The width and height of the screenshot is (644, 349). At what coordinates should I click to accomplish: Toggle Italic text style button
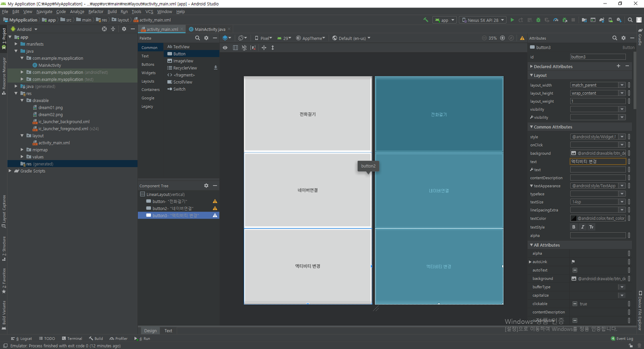(583, 227)
